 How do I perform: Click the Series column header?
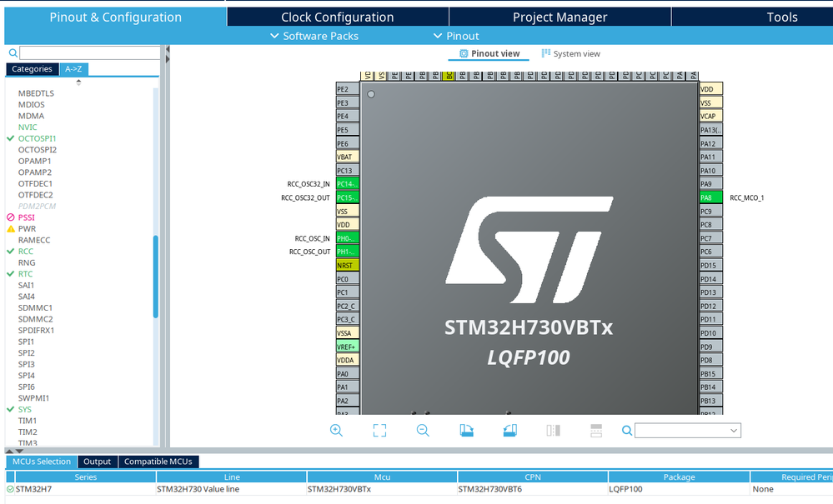click(x=86, y=477)
